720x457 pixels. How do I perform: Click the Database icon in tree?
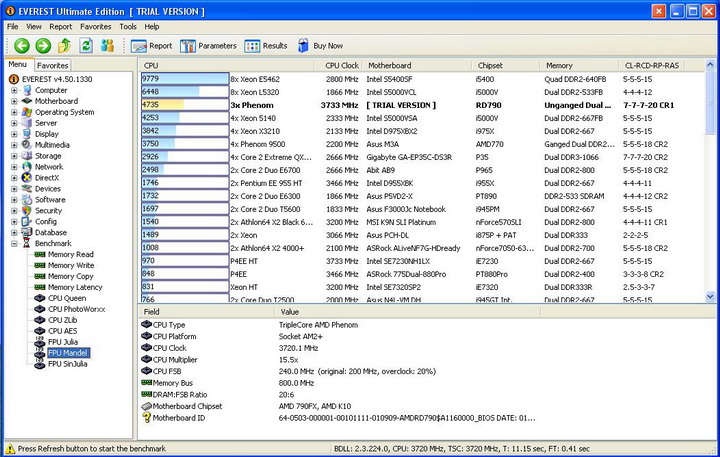pyautogui.click(x=27, y=232)
